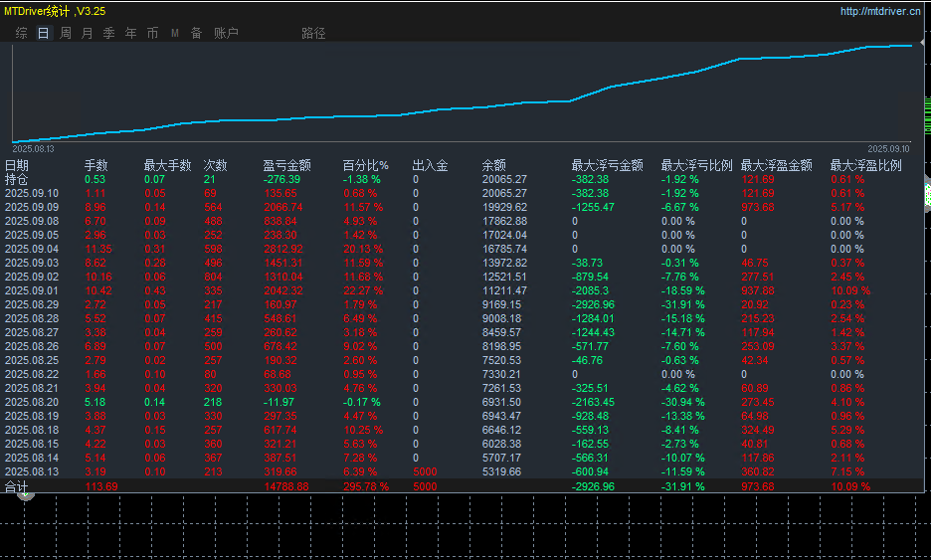
Task: Open the 周 weekly statistics tab
Action: [66, 33]
